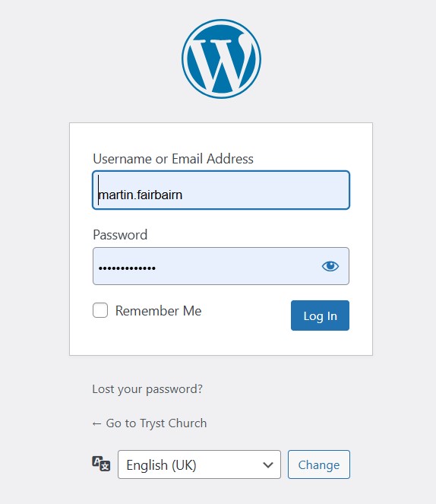
Task: Place cursor after martin.fairbairn text
Action: click(183, 195)
